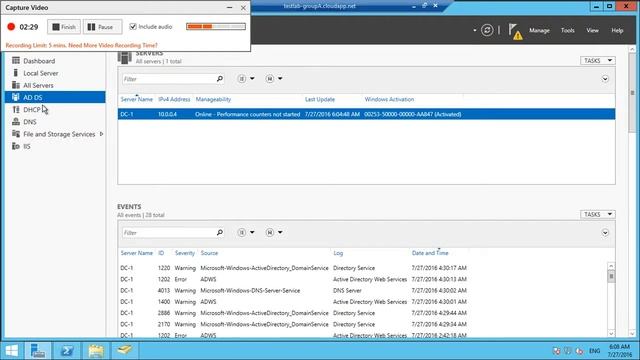Click the Servers filter field
The width and height of the screenshot is (640, 360).
(168, 79)
